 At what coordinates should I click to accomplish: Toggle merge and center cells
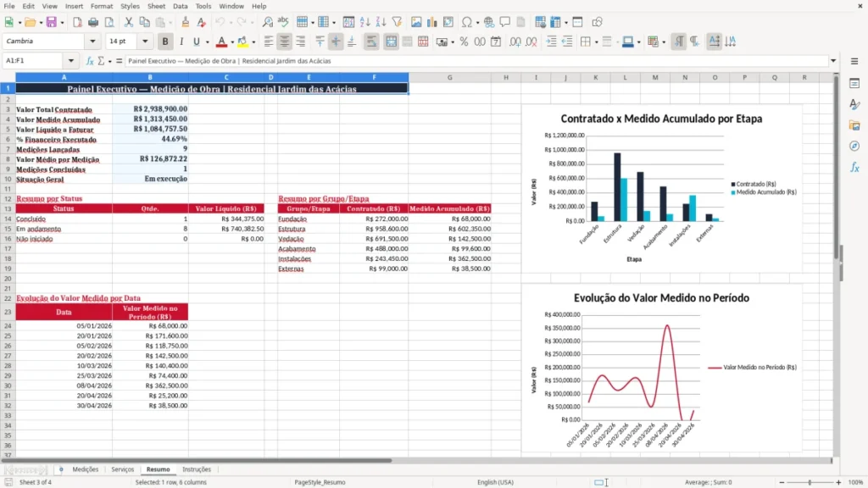pos(391,42)
